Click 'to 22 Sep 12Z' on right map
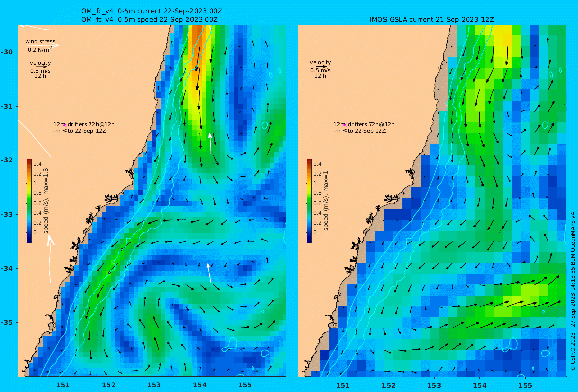The image size is (578, 392). pos(366,131)
